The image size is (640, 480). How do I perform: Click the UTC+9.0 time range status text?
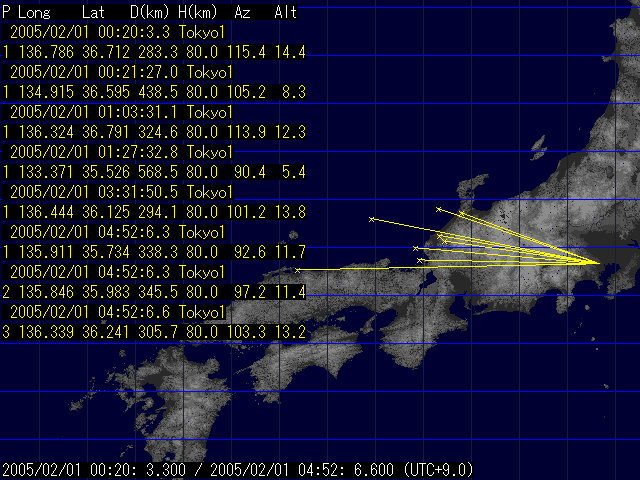point(238,470)
